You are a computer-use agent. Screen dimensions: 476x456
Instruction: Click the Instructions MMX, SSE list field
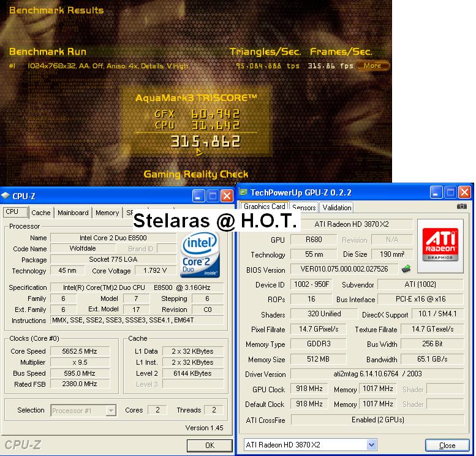coord(137,320)
